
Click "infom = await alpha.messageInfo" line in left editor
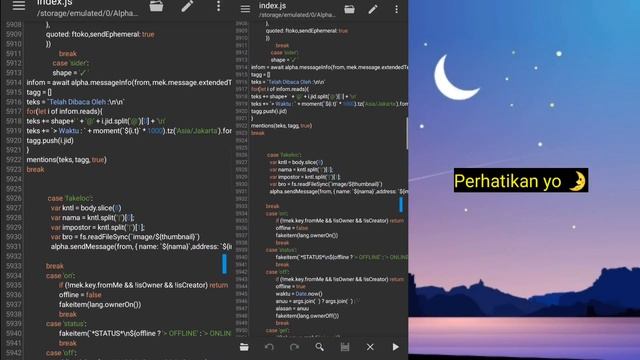[129, 82]
